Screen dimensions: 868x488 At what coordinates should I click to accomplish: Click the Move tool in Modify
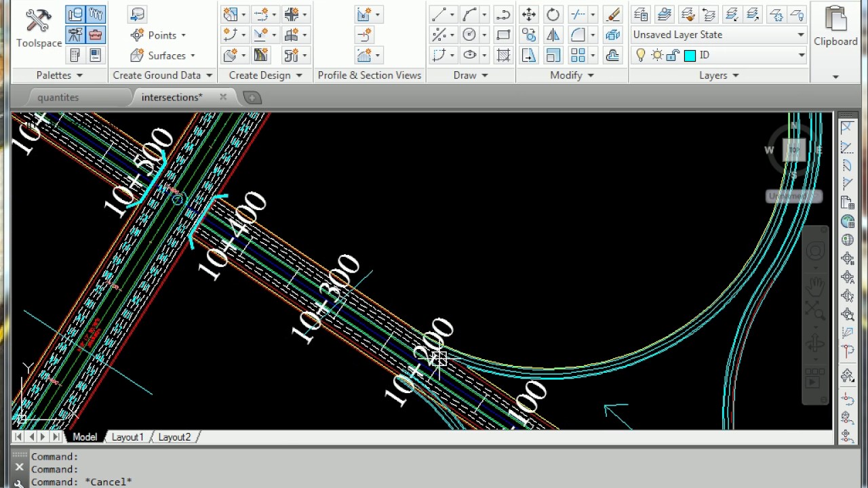point(529,14)
